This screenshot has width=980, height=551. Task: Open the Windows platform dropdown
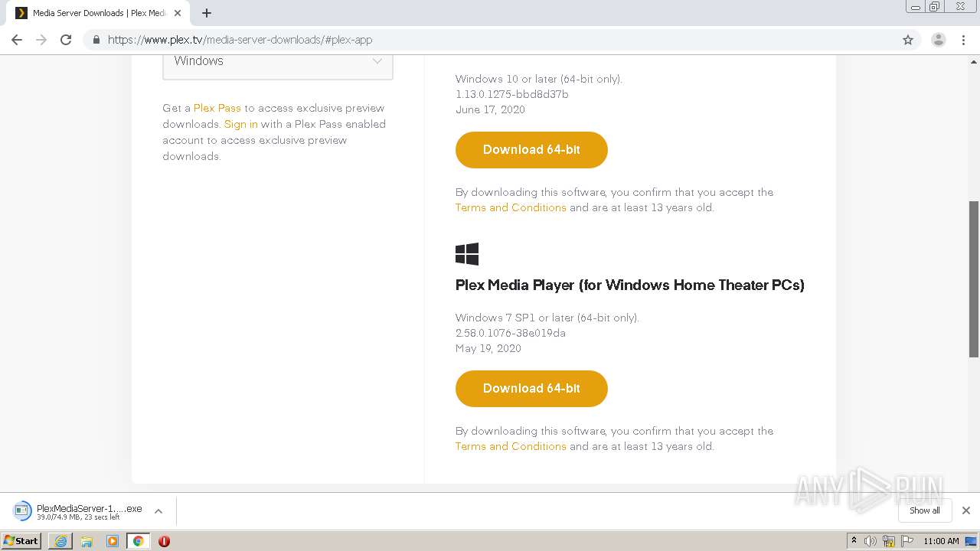click(x=278, y=62)
